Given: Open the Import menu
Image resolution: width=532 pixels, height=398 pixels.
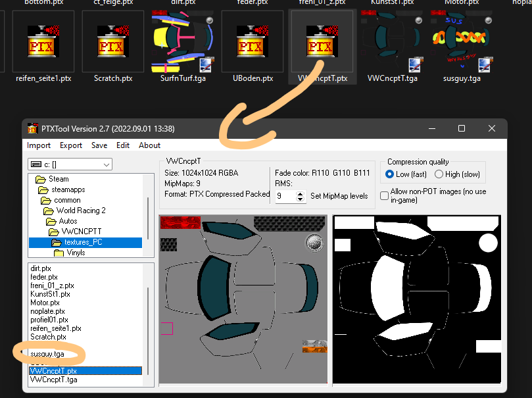Looking at the screenshot, I should pyautogui.click(x=39, y=145).
